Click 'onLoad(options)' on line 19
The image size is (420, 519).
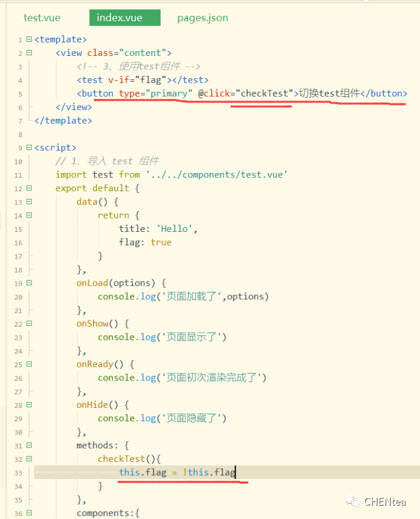(116, 283)
